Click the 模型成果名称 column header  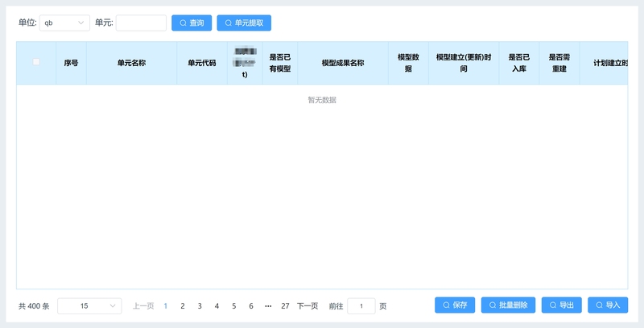tap(343, 63)
